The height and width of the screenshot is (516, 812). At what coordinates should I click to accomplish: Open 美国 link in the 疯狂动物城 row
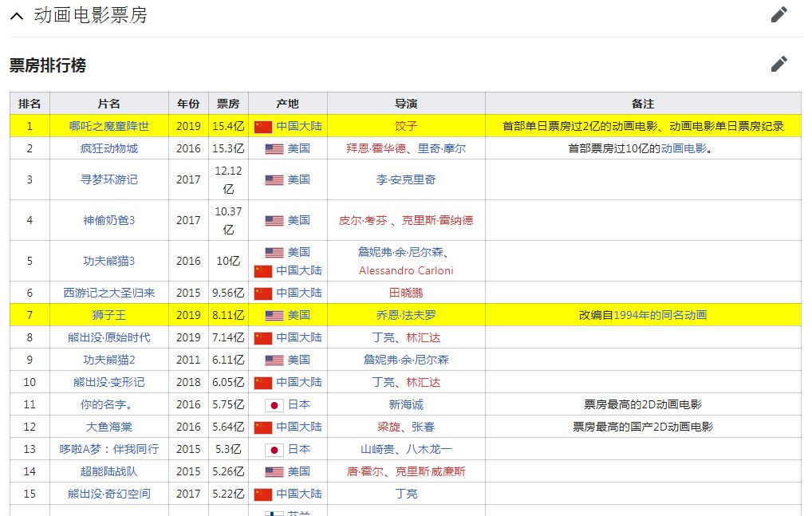click(299, 148)
